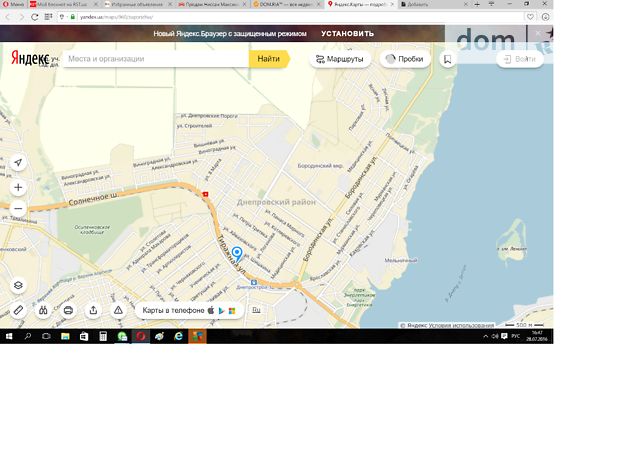Click the heart bookmark icon in the address bar
Image resolution: width=620 pixels, height=460 pixels.
[x=530, y=17]
